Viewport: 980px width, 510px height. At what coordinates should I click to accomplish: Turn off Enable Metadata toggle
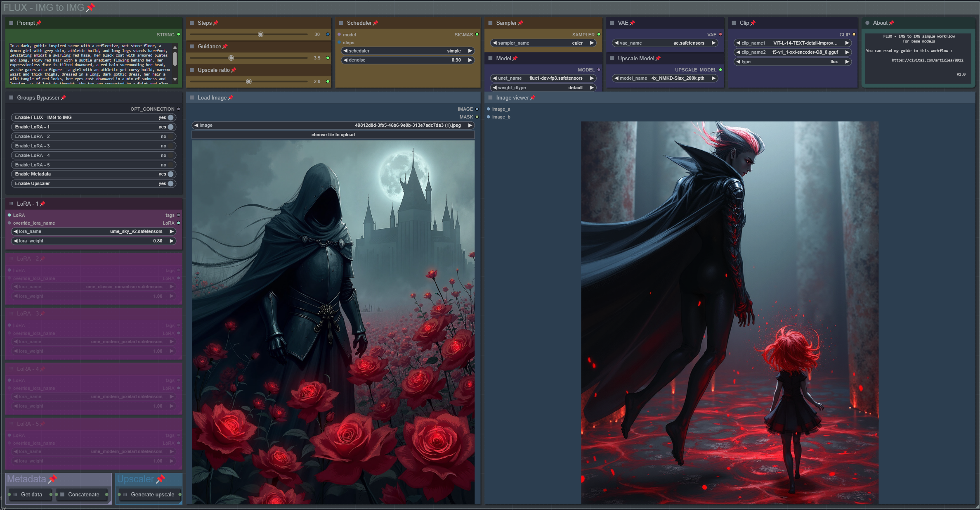tap(170, 174)
